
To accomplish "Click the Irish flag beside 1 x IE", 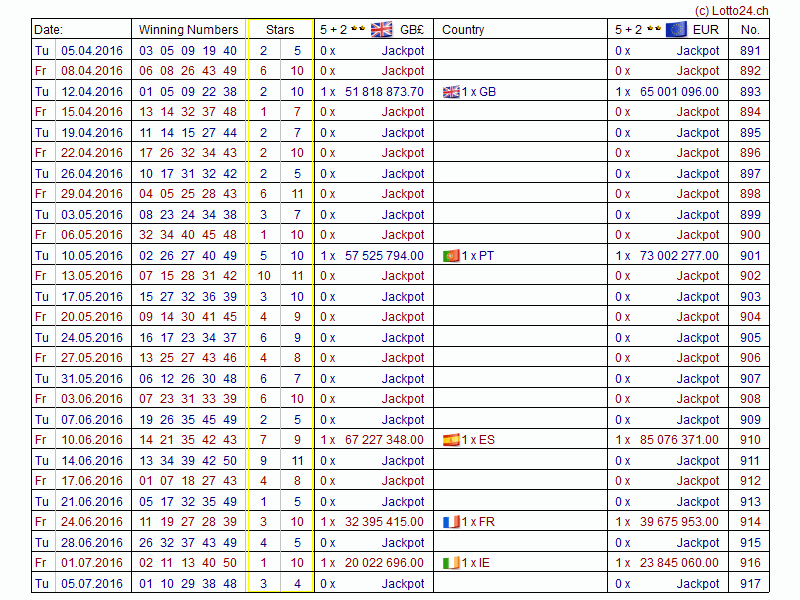I will click(451, 563).
